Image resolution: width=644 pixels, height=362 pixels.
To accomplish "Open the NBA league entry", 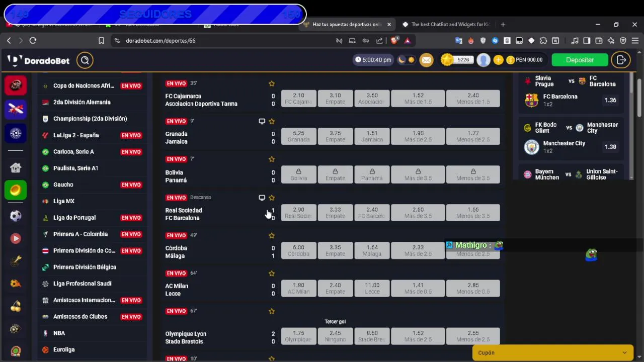I will point(92,333).
